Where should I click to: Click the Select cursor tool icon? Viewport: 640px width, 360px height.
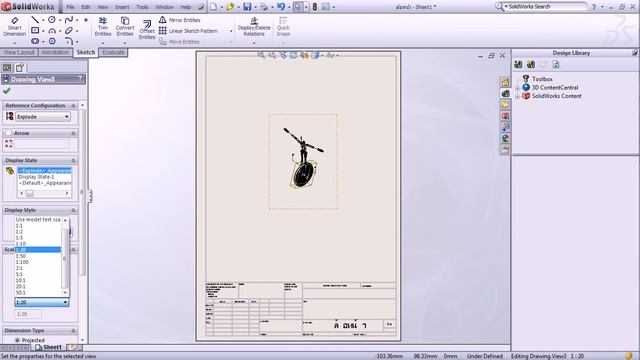pyautogui.click(x=298, y=7)
